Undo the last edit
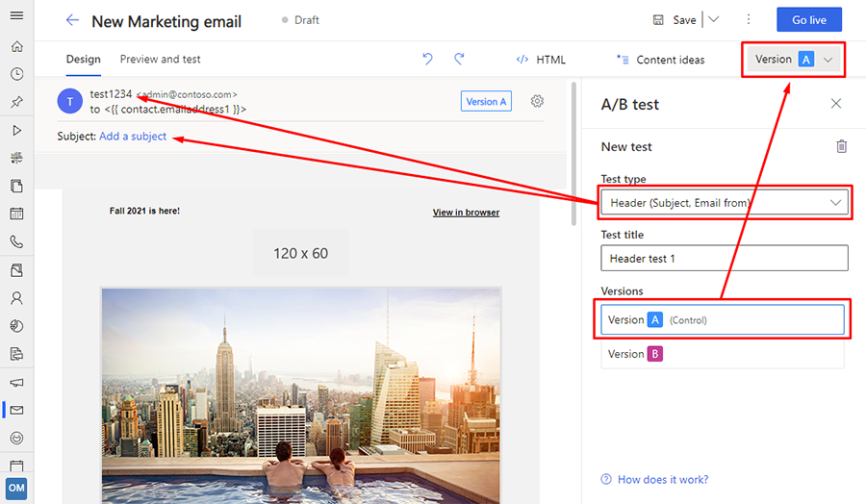This screenshot has height=504, width=866. (x=427, y=59)
